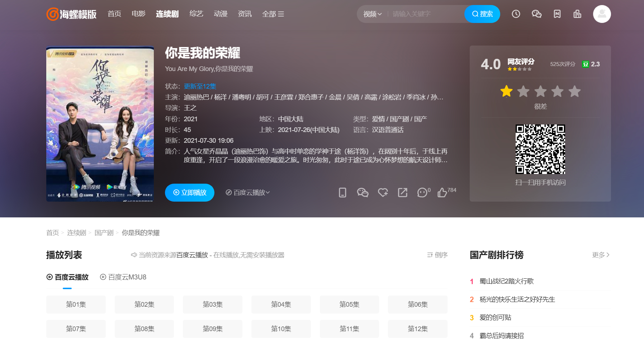The width and height of the screenshot is (644, 339).
Task: Click the user avatar icon
Action: point(602,14)
